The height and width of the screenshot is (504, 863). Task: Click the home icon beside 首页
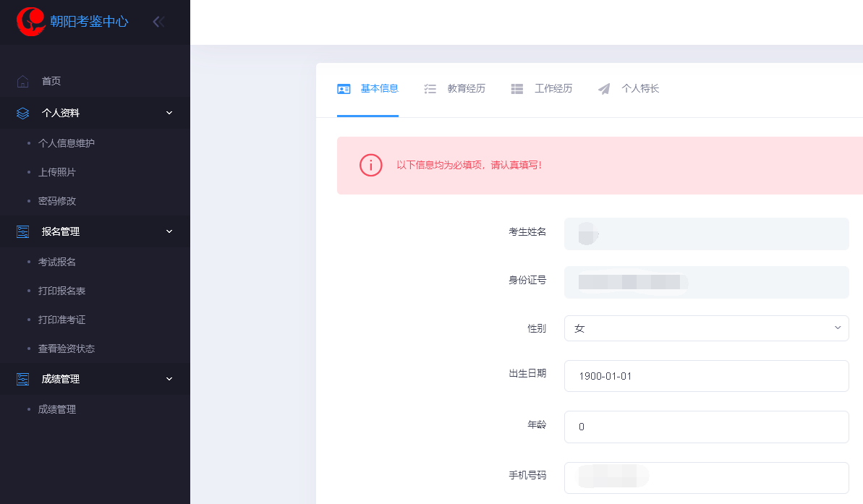[23, 81]
